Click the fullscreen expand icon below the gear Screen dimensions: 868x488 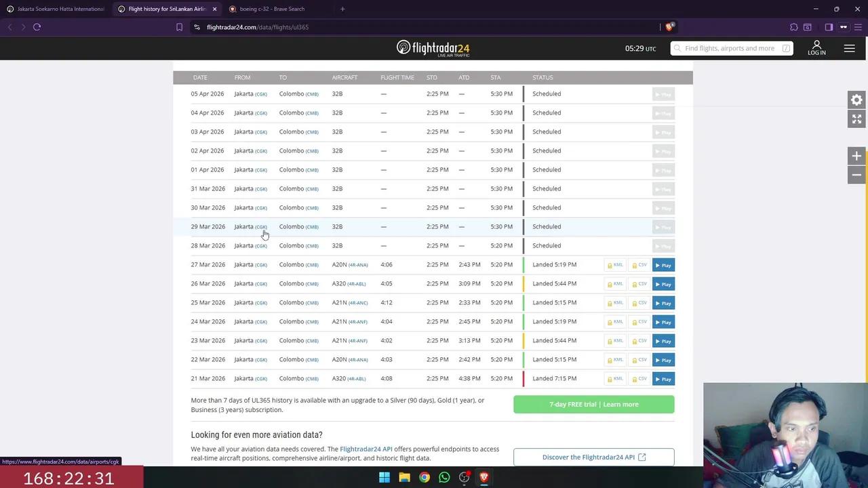856,119
